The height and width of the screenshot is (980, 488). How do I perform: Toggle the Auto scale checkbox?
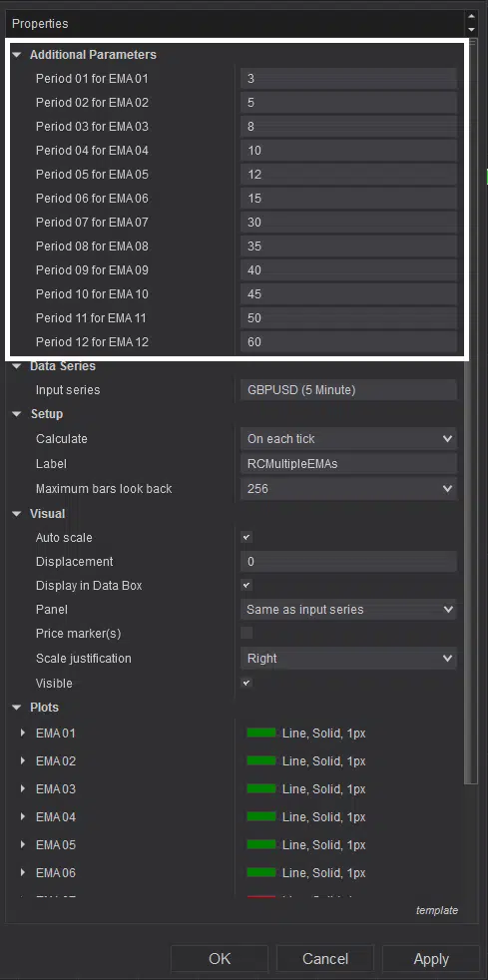[x=246, y=538]
